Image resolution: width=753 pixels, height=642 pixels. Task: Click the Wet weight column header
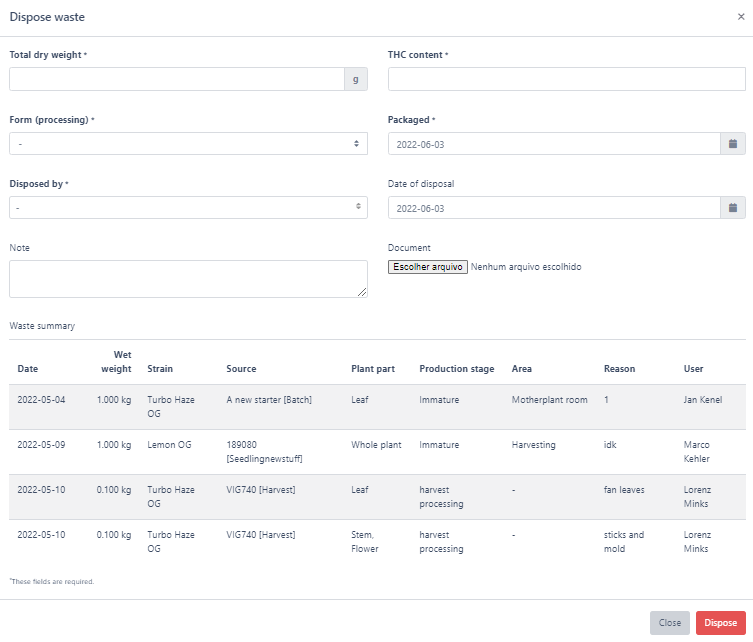click(x=114, y=361)
